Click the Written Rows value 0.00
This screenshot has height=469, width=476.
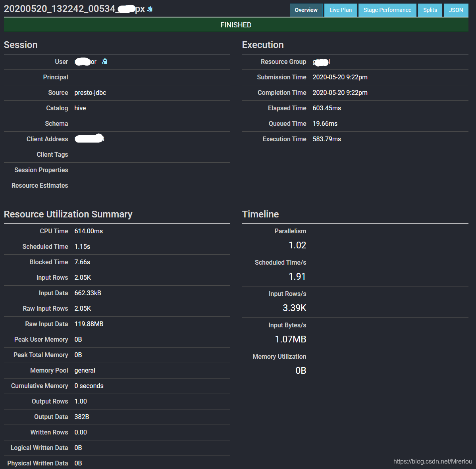81,432
